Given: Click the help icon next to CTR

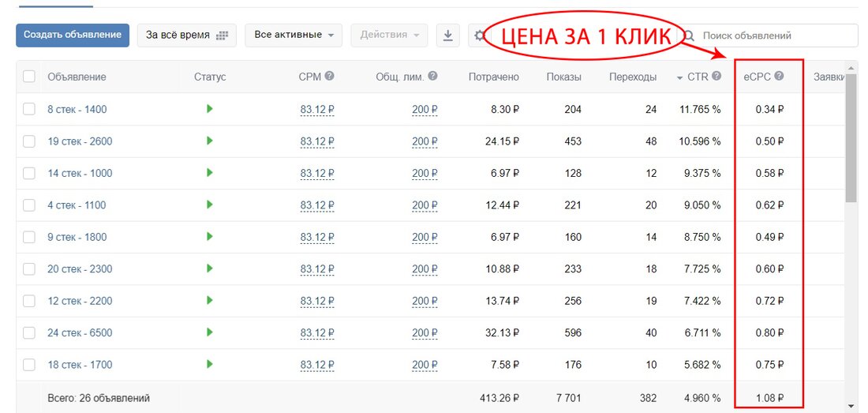Looking at the screenshot, I should (x=716, y=77).
